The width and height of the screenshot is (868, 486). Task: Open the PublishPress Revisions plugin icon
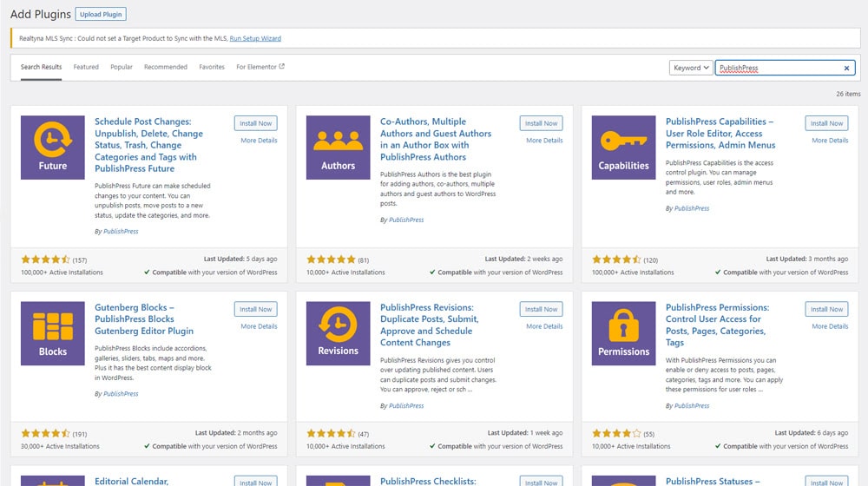click(x=339, y=333)
